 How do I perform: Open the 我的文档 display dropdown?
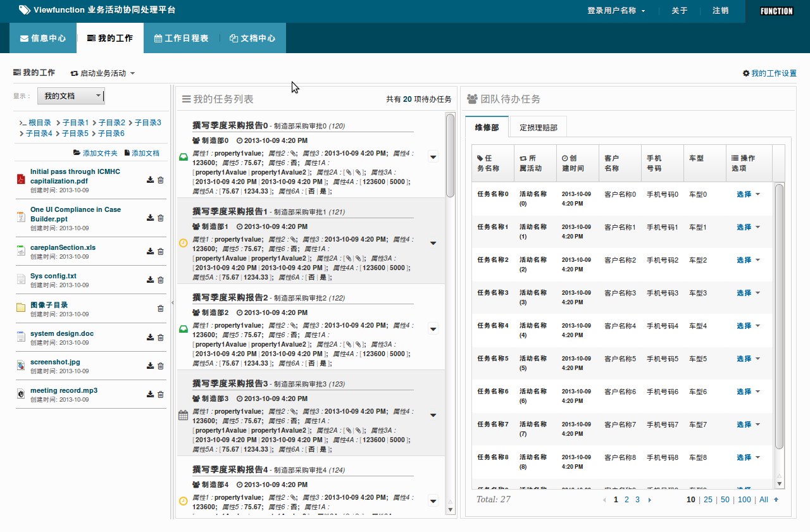click(71, 96)
